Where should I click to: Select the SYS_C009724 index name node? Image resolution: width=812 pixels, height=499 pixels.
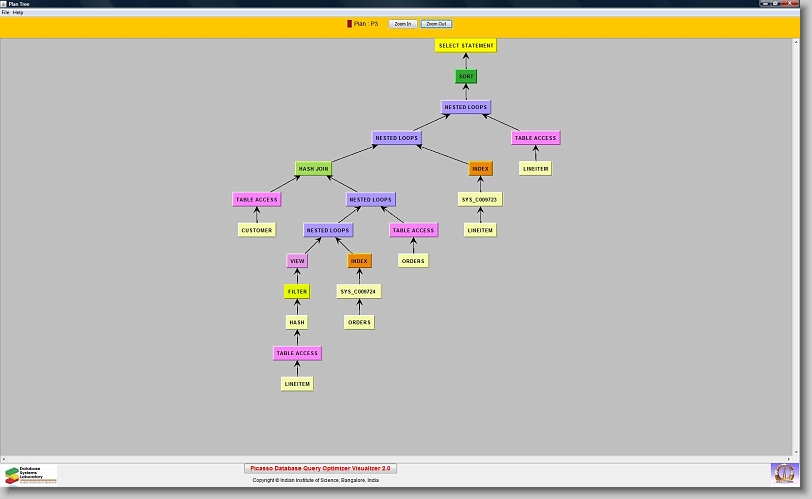[358, 292]
